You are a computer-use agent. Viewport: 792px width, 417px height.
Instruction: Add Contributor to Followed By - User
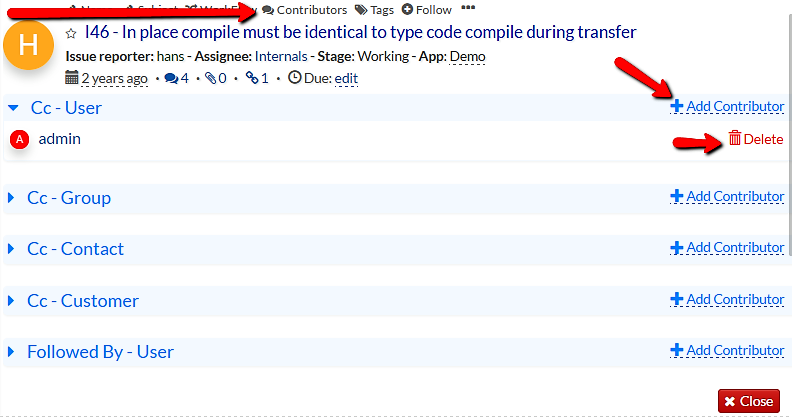(727, 350)
